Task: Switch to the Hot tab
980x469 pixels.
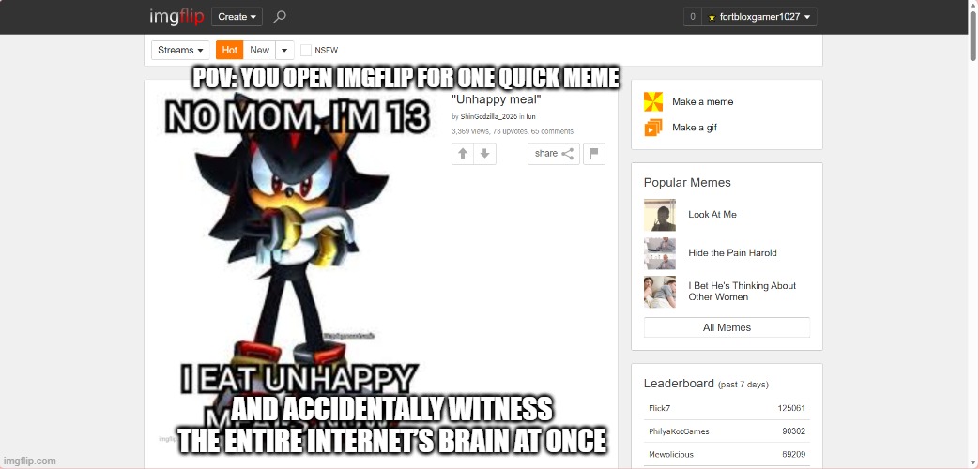Action: (229, 50)
